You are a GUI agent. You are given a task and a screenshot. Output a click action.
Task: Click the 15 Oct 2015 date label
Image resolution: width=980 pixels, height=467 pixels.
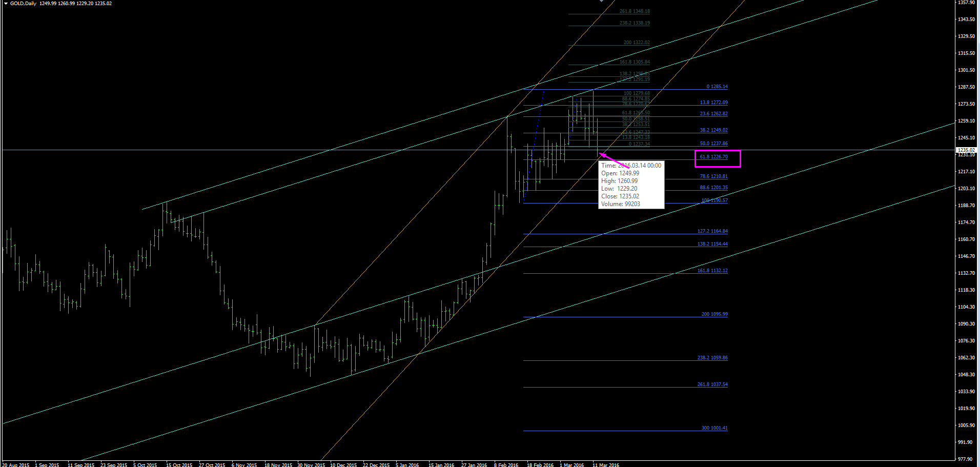[179, 465]
